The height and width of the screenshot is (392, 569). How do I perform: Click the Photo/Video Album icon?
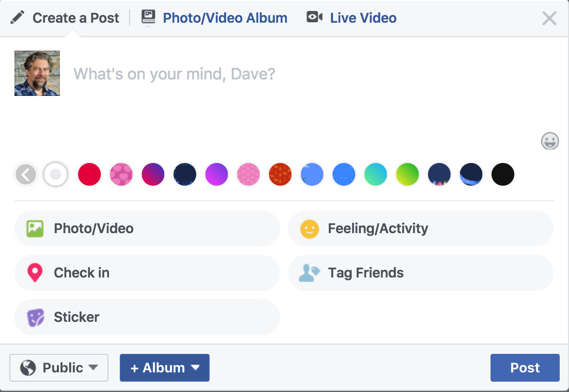coord(148,18)
